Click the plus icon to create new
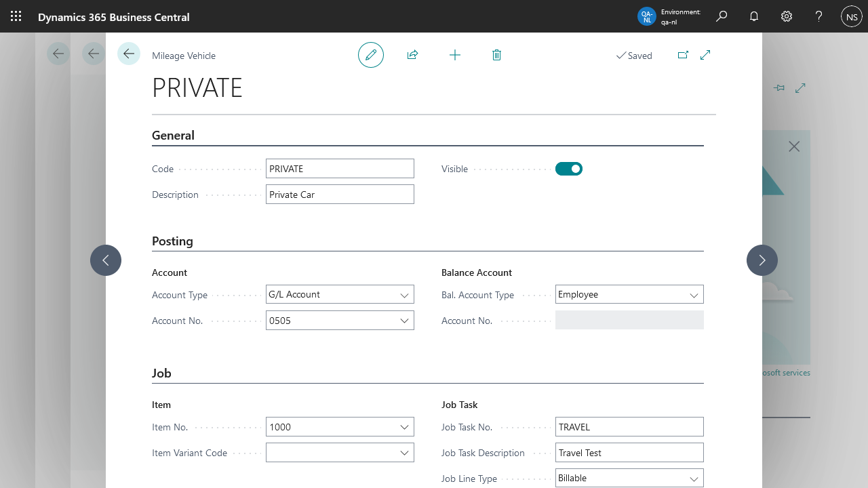 455,55
